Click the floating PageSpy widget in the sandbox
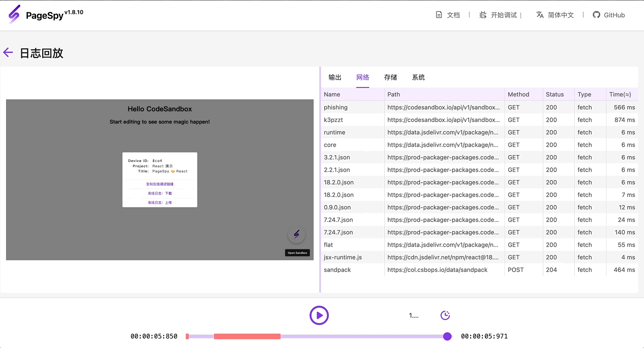This screenshot has height=348, width=644. [x=297, y=235]
